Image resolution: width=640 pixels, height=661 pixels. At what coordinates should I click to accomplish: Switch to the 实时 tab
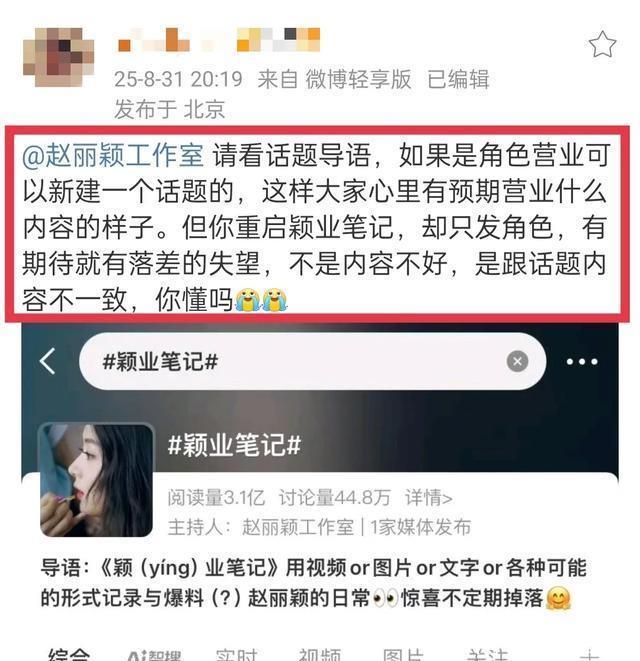pyautogui.click(x=237, y=655)
